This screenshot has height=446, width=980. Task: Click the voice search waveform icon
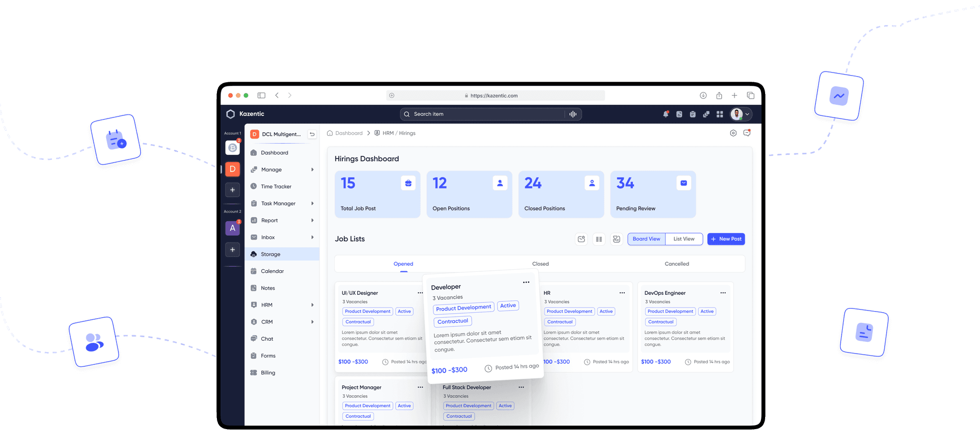[573, 114]
